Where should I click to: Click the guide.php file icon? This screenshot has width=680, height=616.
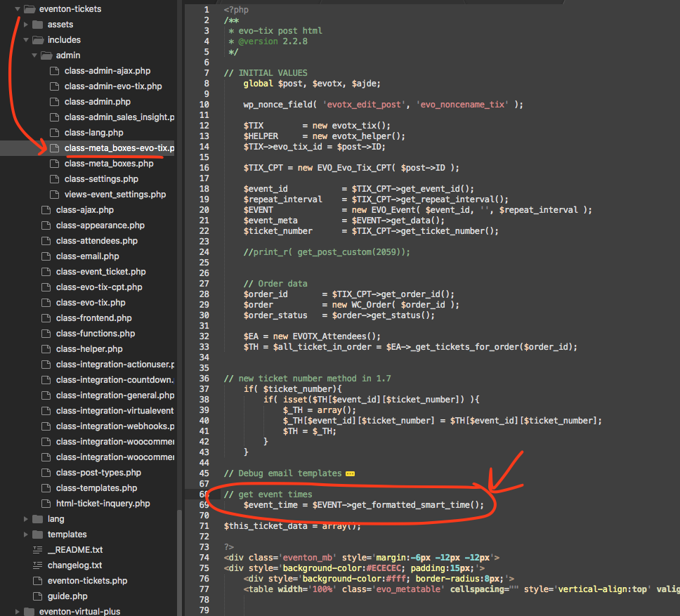[x=38, y=596]
